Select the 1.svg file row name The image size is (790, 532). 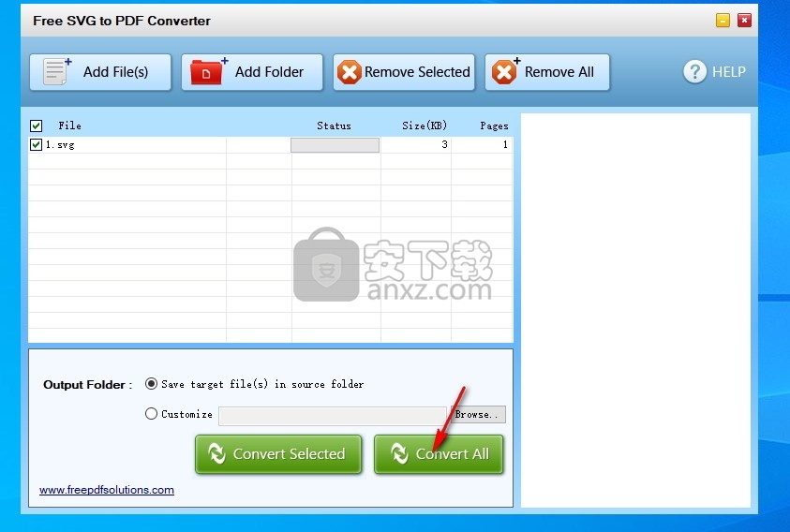[60, 144]
